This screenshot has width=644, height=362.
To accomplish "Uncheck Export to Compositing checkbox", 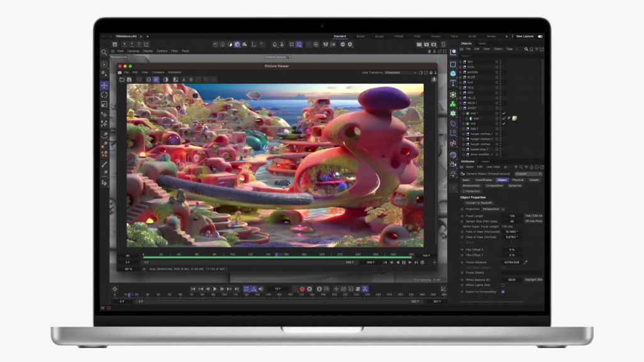I will [x=502, y=292].
